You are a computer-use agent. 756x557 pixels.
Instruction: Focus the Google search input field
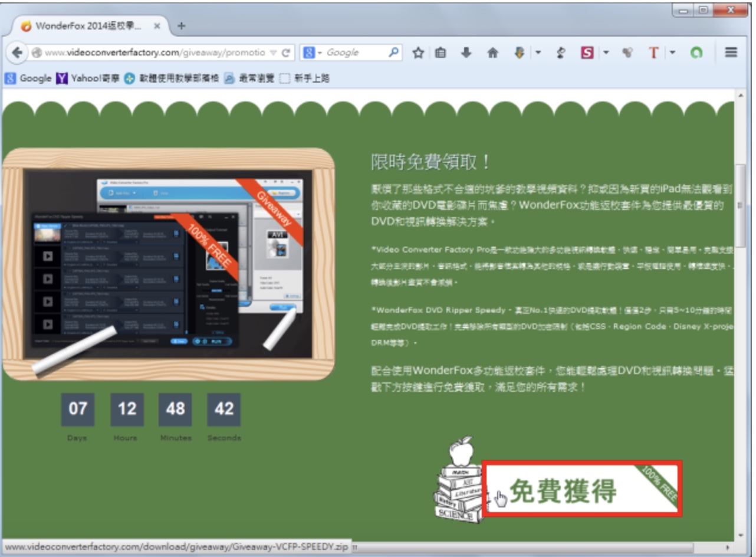[356, 53]
